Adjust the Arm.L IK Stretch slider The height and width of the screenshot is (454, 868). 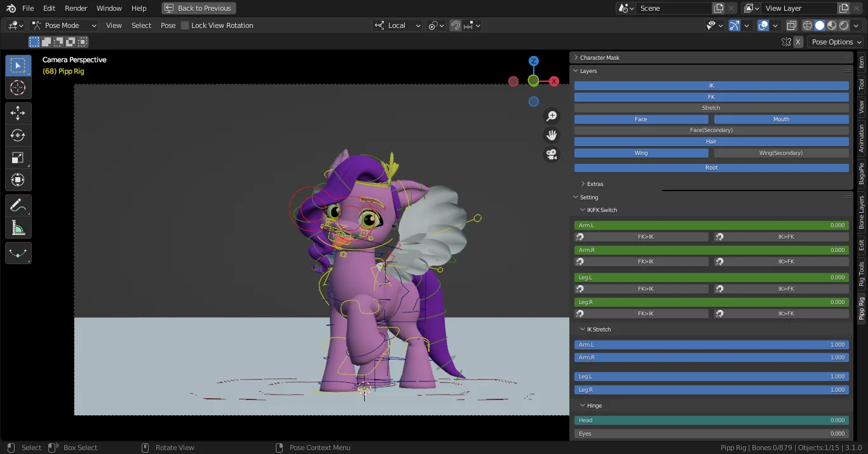point(710,344)
